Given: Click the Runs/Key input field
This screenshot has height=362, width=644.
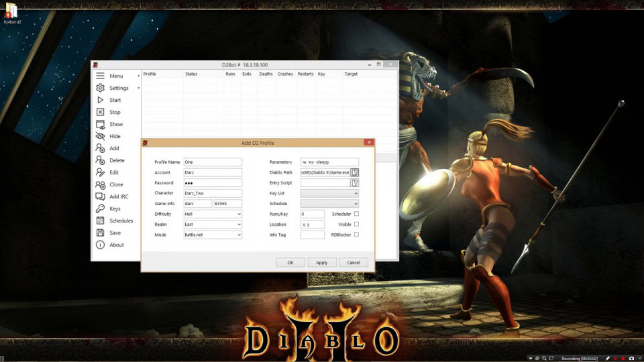Looking at the screenshot, I should [x=312, y=214].
